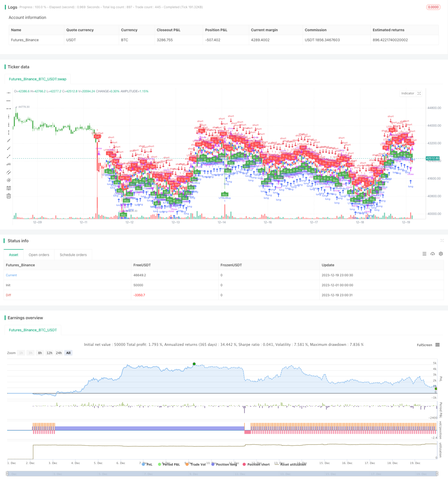The image size is (448, 484).
Task: Open the status info list menu icon
Action: 424,254
